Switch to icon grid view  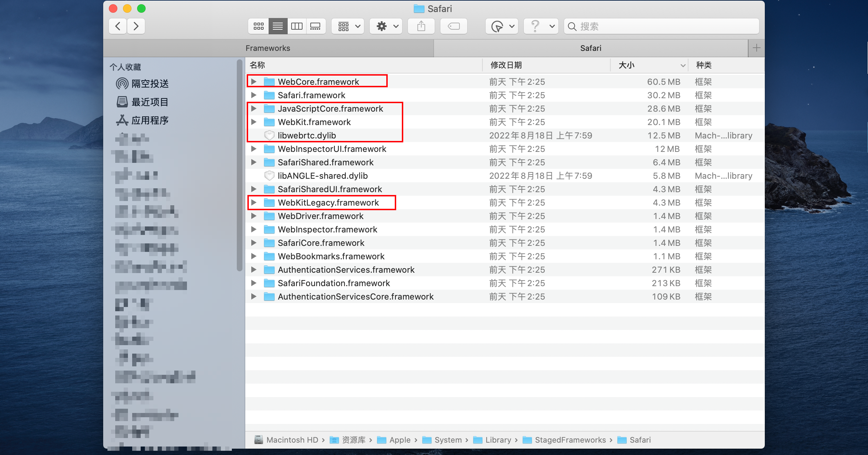pos(258,26)
